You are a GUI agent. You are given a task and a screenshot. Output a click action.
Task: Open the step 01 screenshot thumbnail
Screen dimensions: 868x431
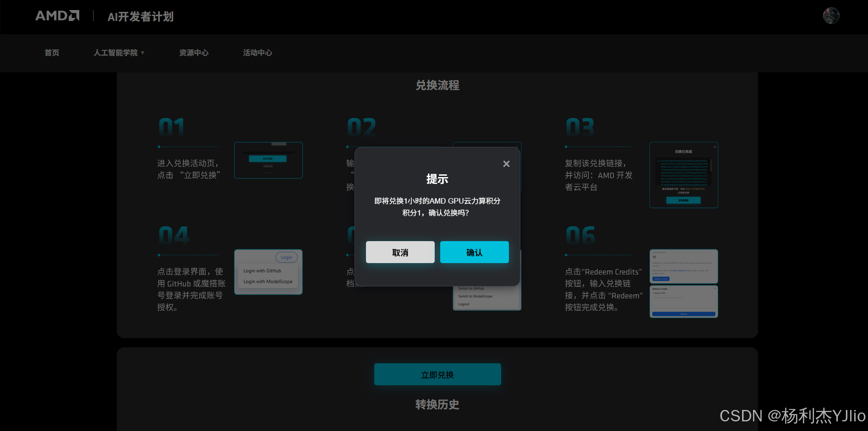coord(268,160)
